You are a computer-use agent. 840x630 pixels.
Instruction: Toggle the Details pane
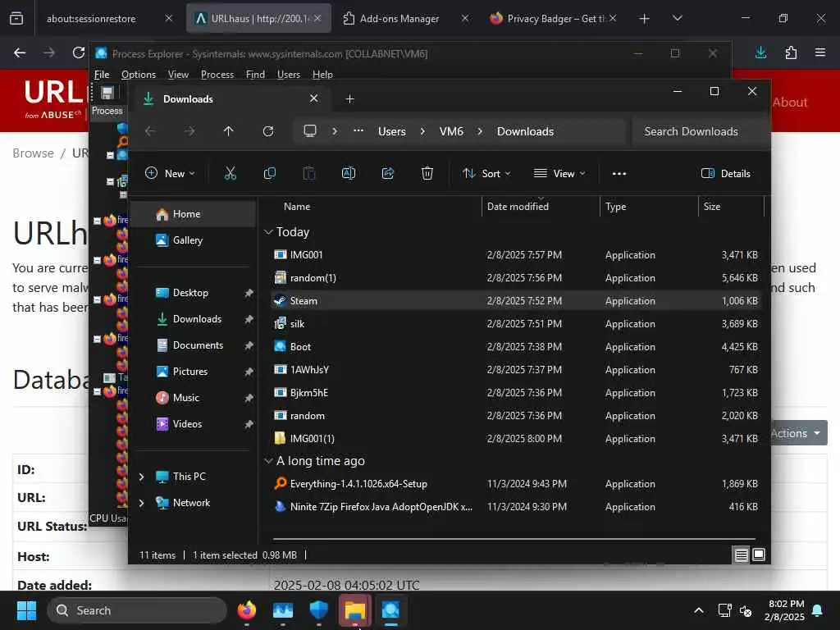pyautogui.click(x=726, y=173)
